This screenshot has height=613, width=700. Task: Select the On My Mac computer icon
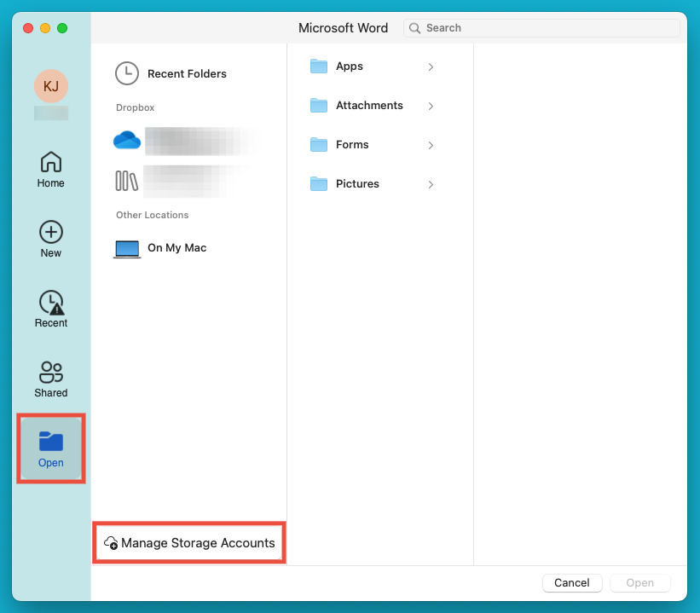[126, 247]
